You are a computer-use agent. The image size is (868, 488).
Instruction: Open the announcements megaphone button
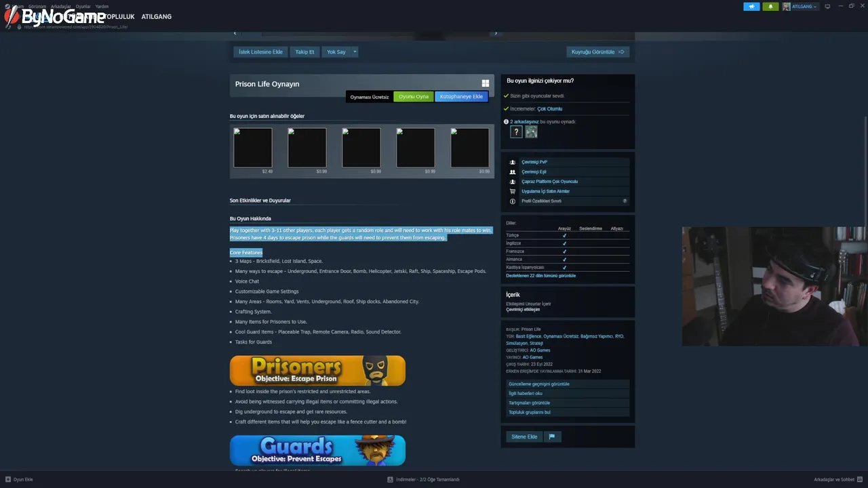pyautogui.click(x=751, y=6)
